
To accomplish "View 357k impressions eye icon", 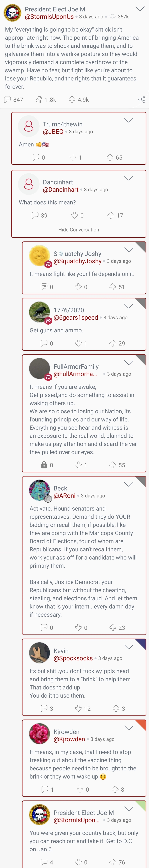I will pyautogui.click(x=113, y=17).
